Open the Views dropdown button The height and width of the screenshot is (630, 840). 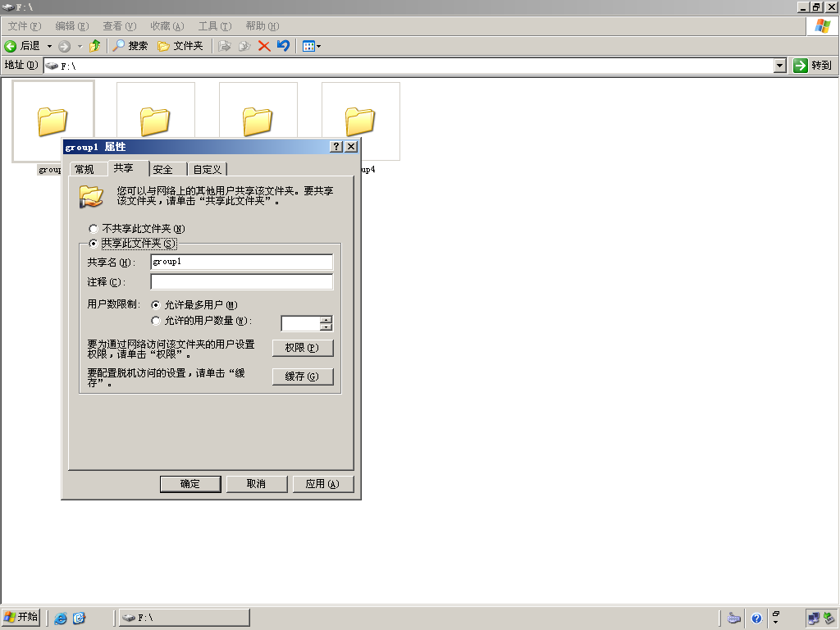pyautogui.click(x=311, y=47)
